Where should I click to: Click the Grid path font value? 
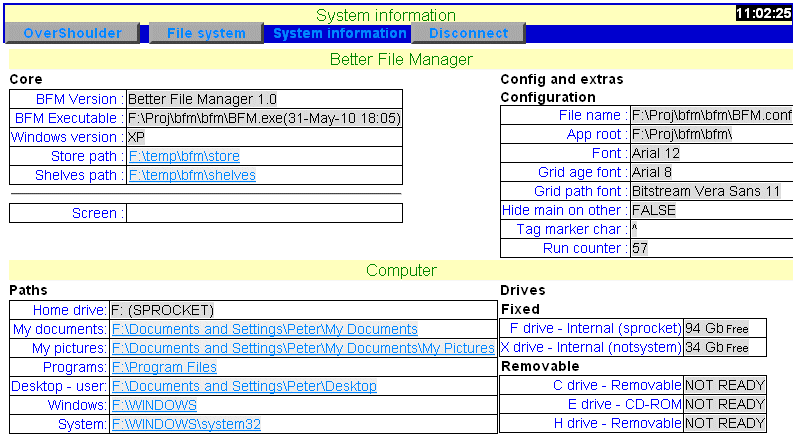[x=705, y=191]
